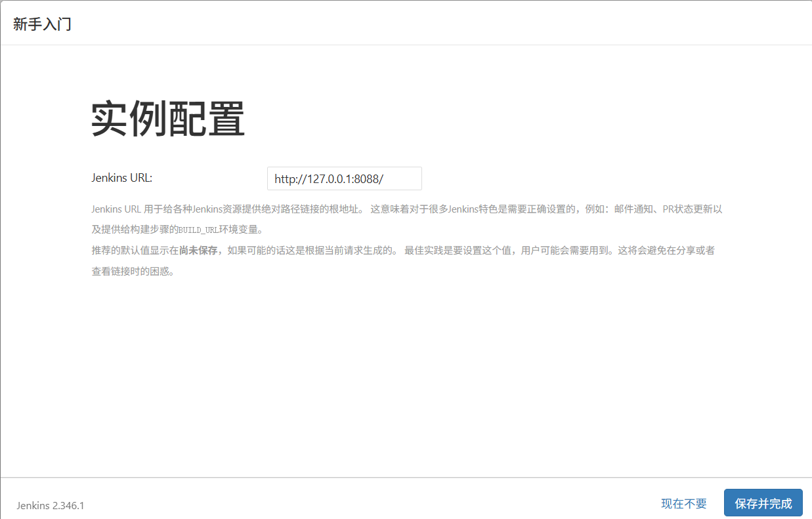Click the bold 尚未保存 text

pyautogui.click(x=198, y=251)
